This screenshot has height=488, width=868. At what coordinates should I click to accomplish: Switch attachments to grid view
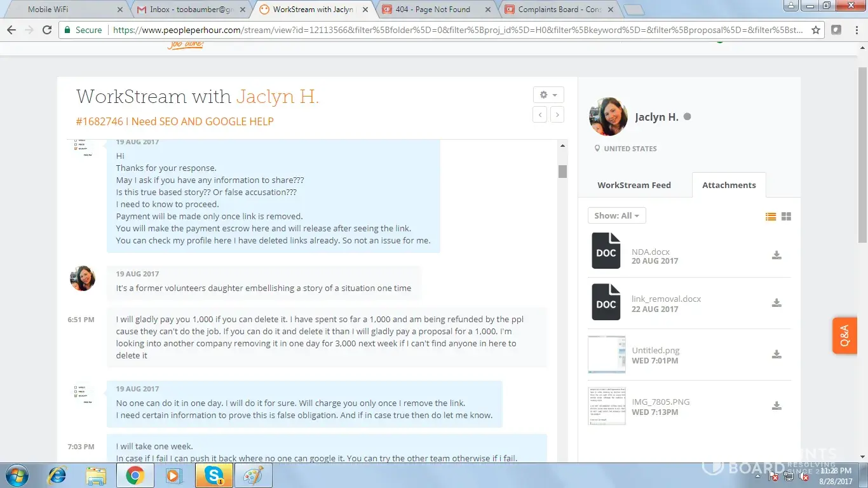[786, 217]
